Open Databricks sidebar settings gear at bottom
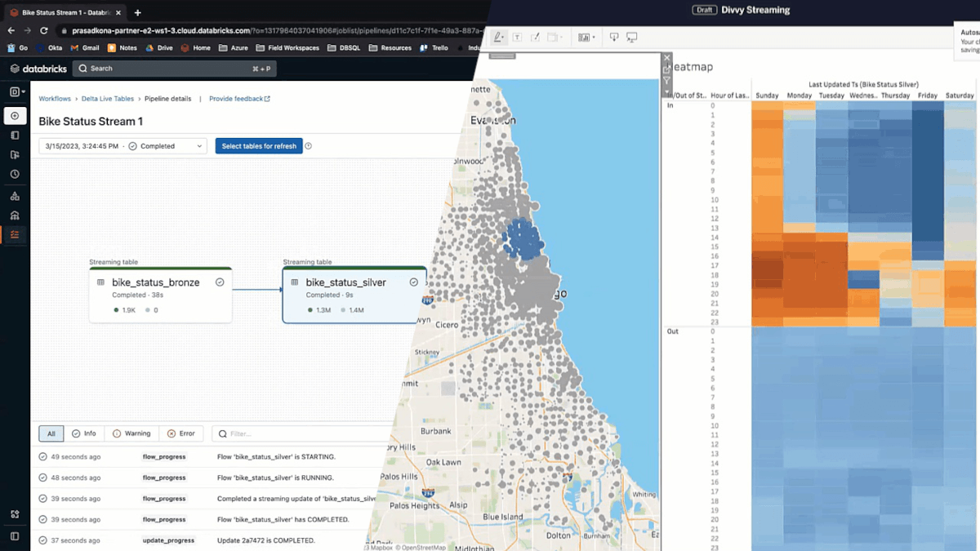Viewport: 980px width, 551px height. click(15, 514)
